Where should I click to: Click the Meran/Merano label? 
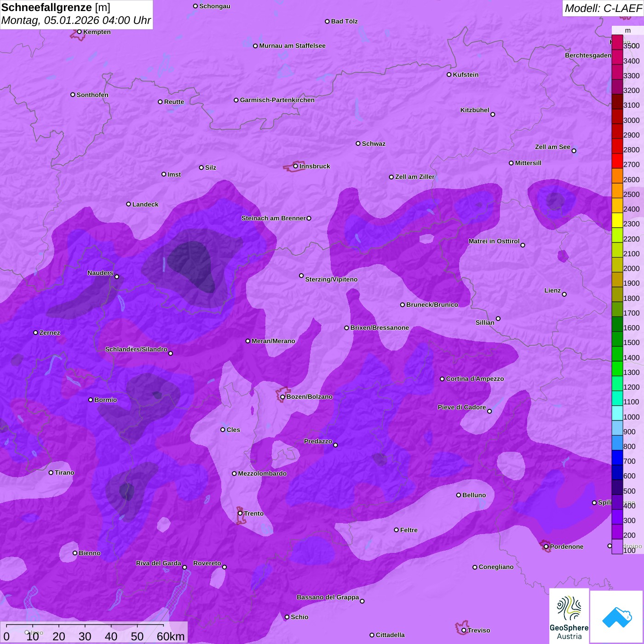point(273,341)
